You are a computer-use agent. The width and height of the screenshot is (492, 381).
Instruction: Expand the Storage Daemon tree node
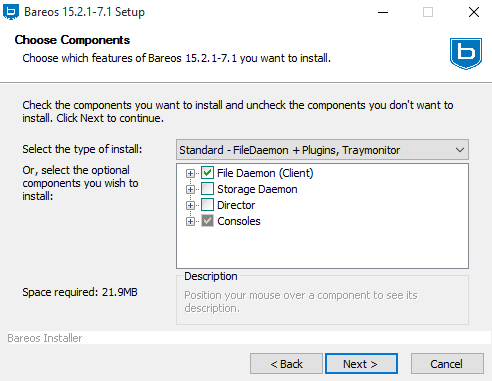190,189
